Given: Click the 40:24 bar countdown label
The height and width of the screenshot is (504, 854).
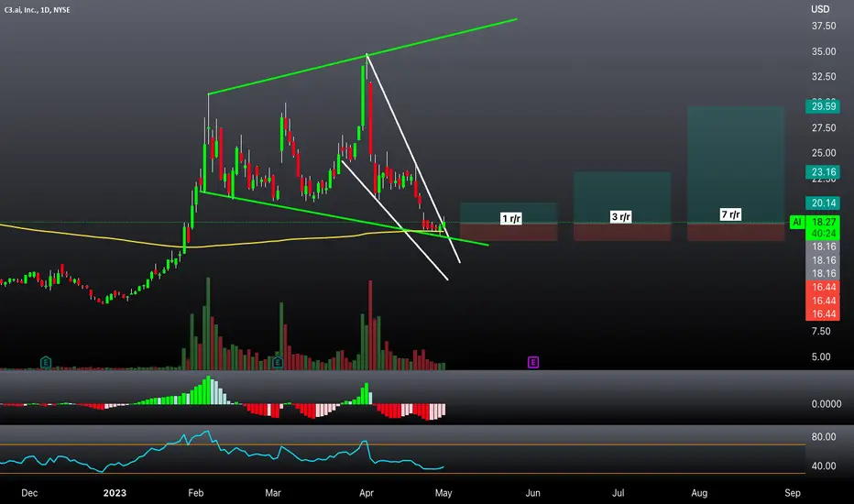Looking at the screenshot, I should [x=823, y=234].
